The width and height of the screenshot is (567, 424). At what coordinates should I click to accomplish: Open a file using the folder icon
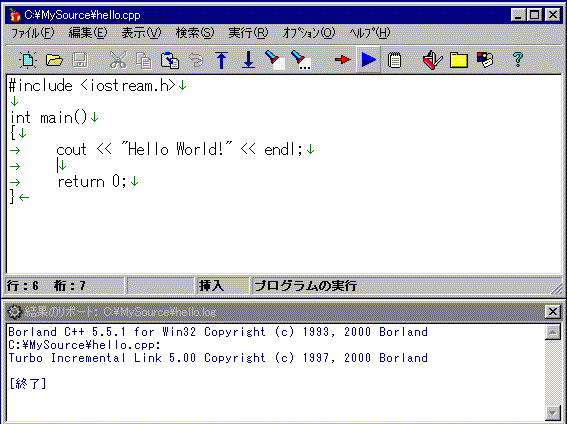(54, 60)
